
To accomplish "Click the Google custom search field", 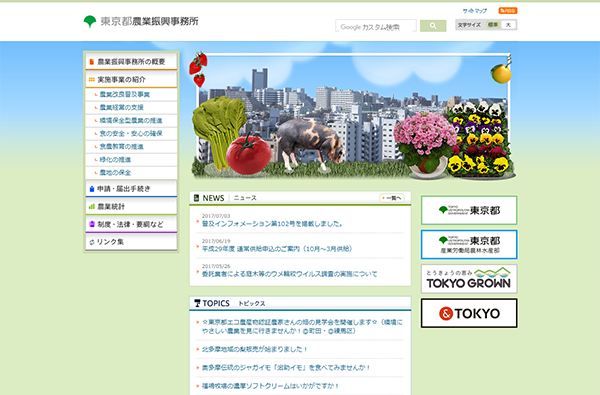I will pos(376,26).
